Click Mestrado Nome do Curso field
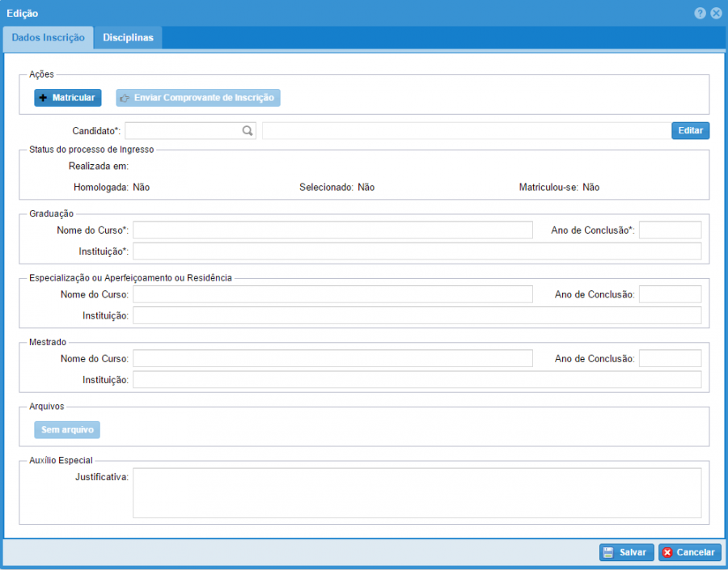Screen dimensions: 728x570 tap(332, 358)
